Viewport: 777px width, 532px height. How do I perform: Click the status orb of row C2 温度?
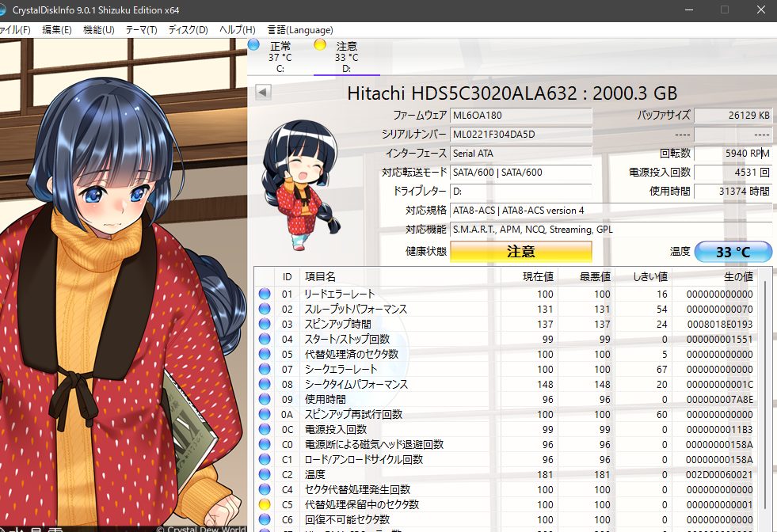click(x=265, y=474)
